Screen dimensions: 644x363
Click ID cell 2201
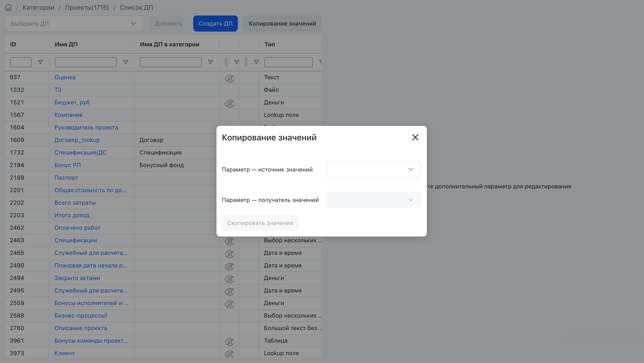[x=17, y=190]
